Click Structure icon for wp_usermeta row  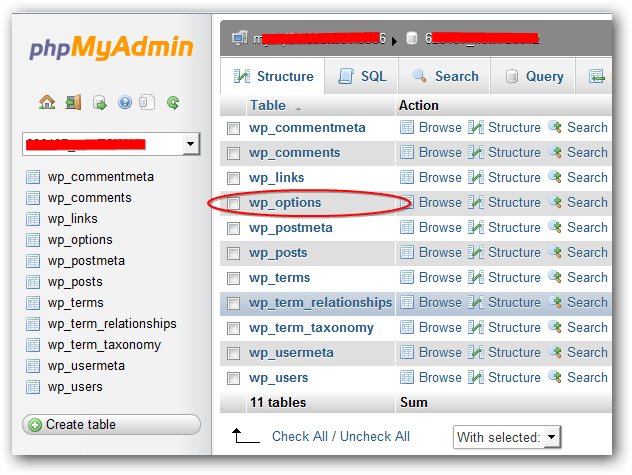[x=476, y=352]
